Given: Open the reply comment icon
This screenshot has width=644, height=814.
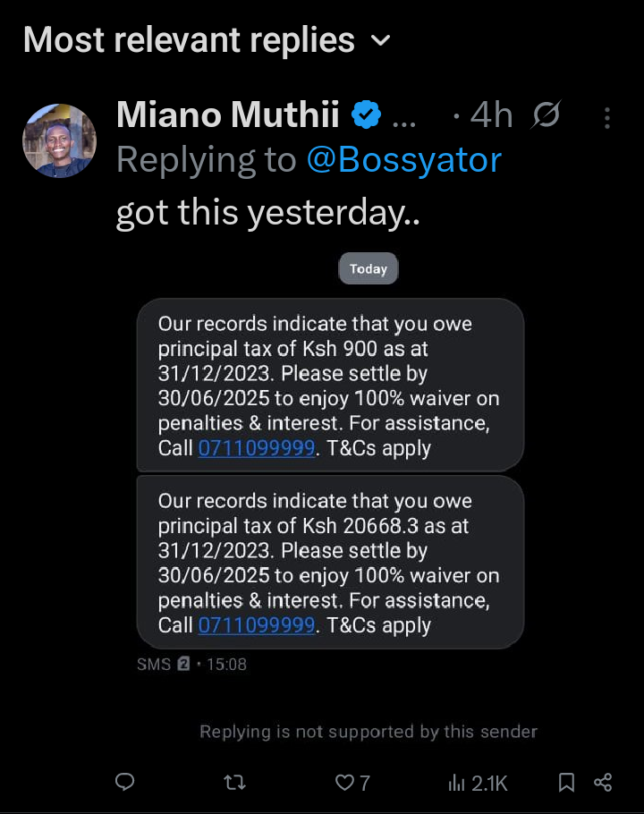Looking at the screenshot, I should (x=125, y=783).
